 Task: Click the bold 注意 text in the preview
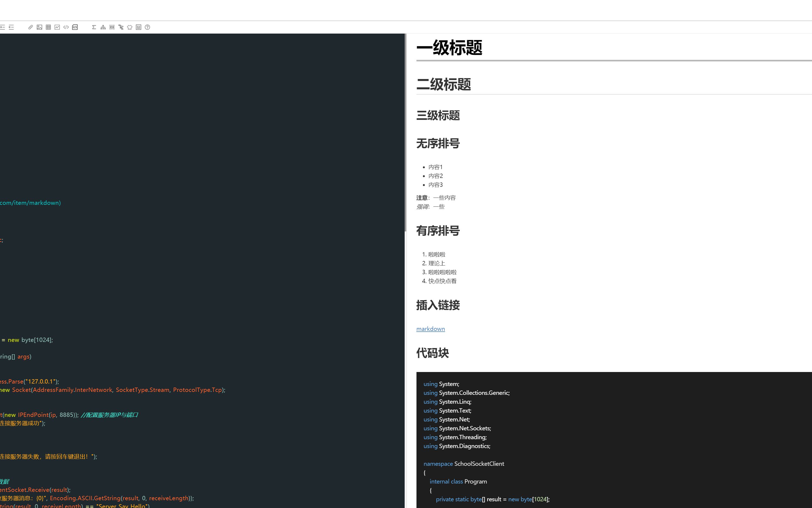[x=422, y=198]
